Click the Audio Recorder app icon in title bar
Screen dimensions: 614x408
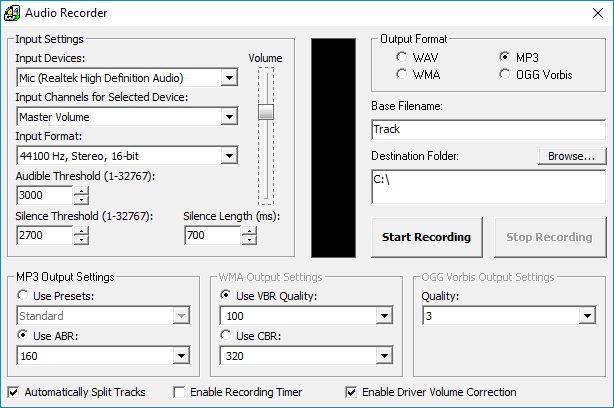11,13
